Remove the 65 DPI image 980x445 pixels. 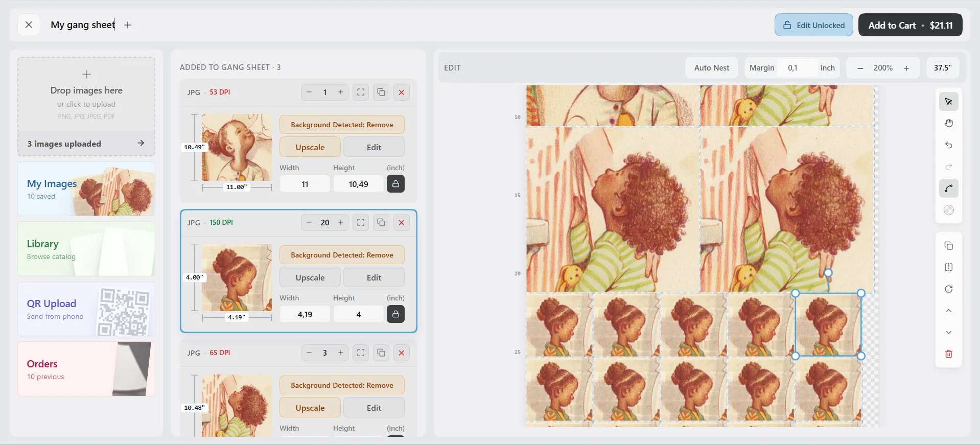pyautogui.click(x=402, y=353)
